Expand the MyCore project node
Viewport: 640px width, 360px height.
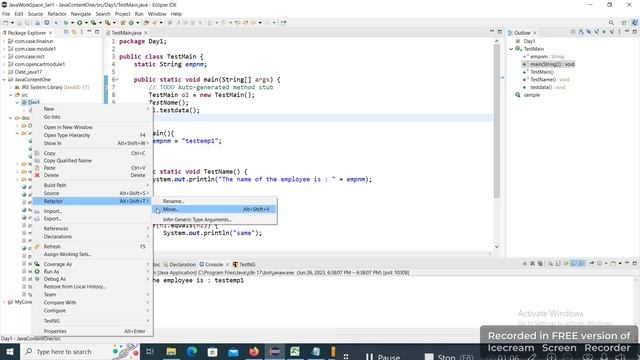pos(4,302)
